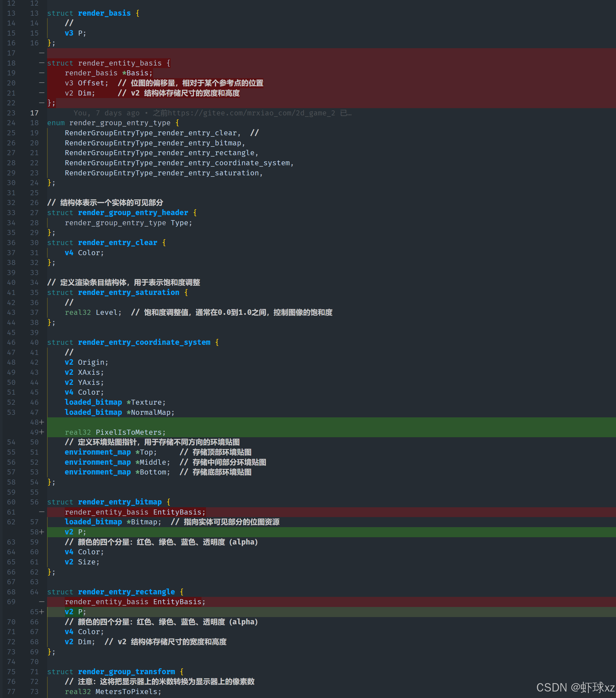
Task: Click the plus marker on added line 48
Action: [x=42, y=422]
